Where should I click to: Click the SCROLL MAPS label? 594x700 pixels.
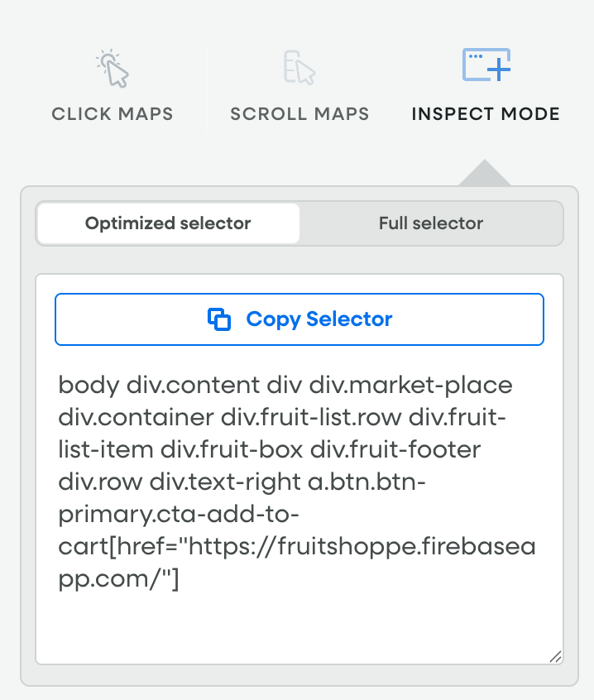[299, 114]
